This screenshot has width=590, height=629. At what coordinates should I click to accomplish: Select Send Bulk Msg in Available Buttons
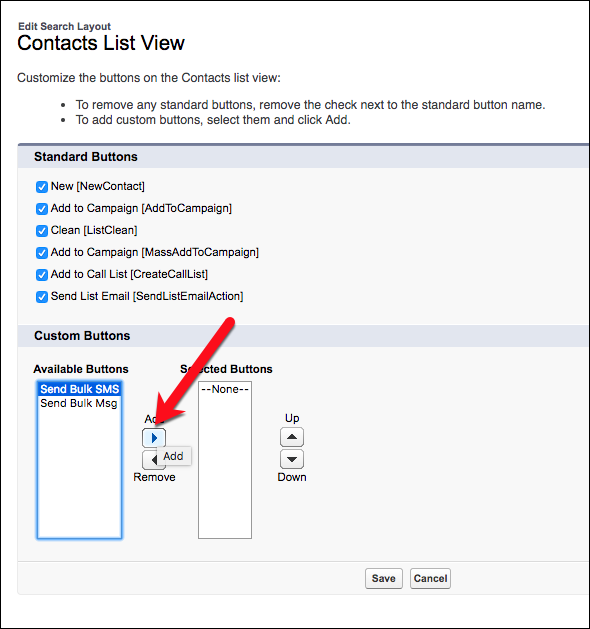pos(79,403)
